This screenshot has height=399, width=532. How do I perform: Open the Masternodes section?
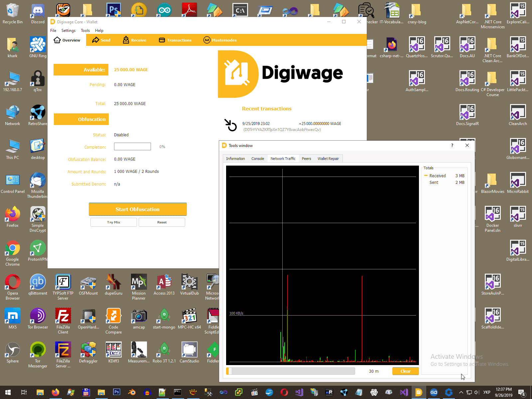point(220,40)
